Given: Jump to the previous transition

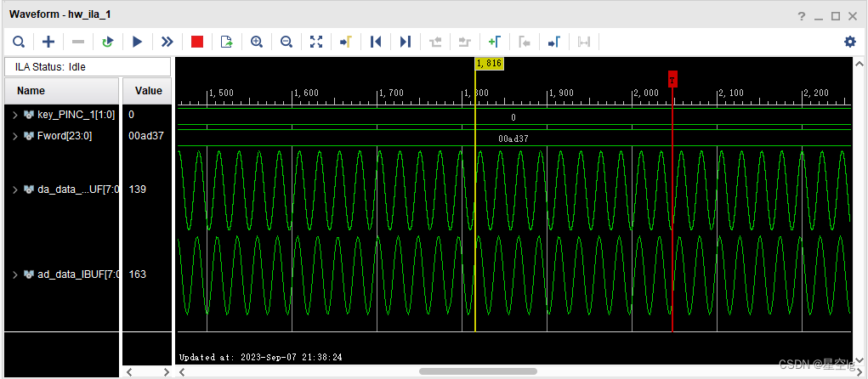Looking at the screenshot, I should (435, 42).
